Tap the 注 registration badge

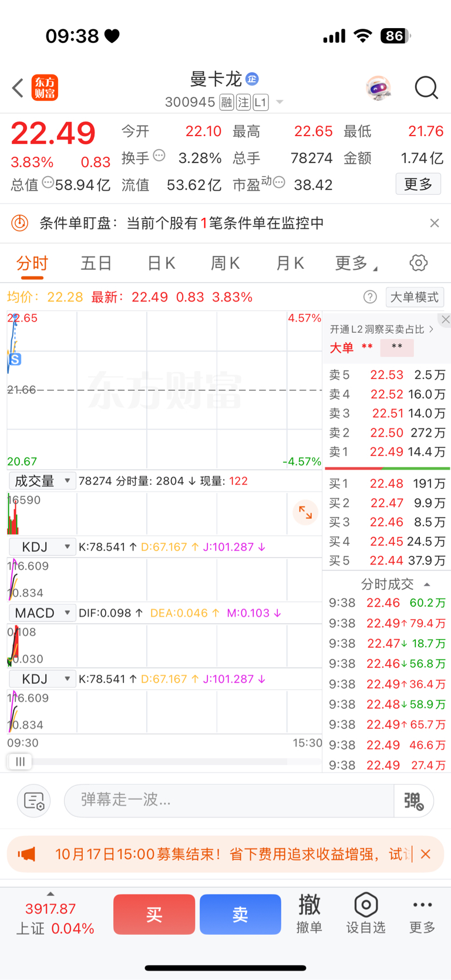(x=244, y=103)
